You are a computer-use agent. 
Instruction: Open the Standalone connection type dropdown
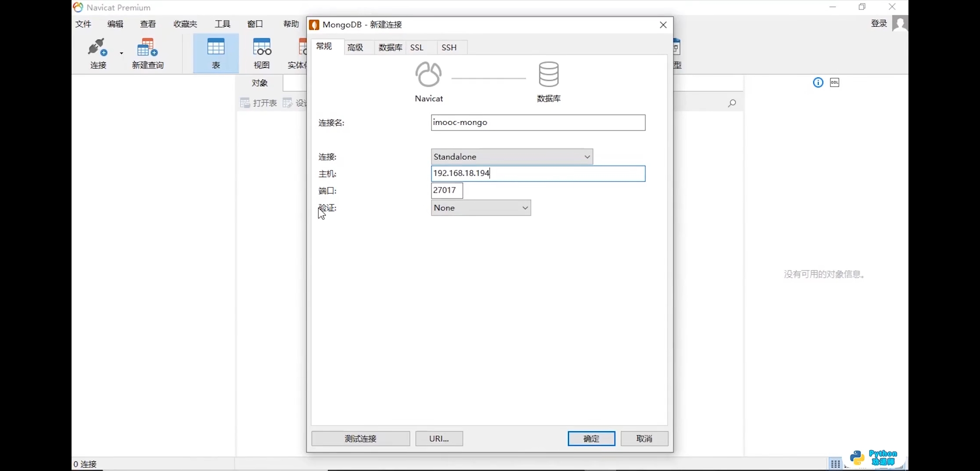(512, 157)
